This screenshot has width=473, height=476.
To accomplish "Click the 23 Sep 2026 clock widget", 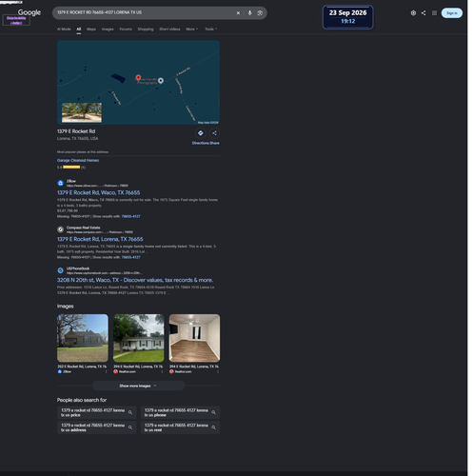I will pyautogui.click(x=347, y=17).
